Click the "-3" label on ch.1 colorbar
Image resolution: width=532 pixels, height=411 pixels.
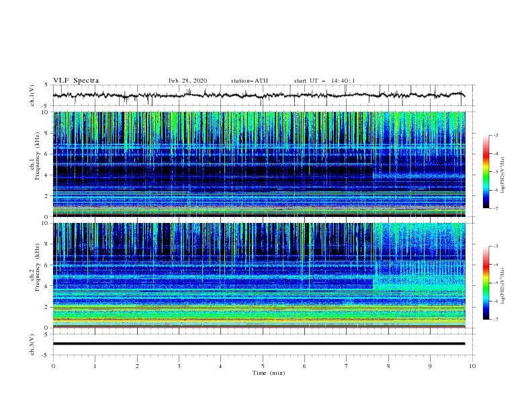pyautogui.click(x=496, y=135)
